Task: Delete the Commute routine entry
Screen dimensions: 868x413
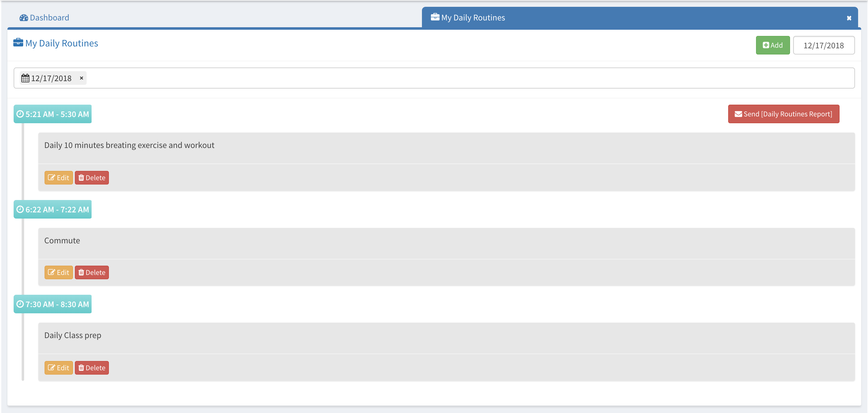Action: pyautogui.click(x=92, y=272)
